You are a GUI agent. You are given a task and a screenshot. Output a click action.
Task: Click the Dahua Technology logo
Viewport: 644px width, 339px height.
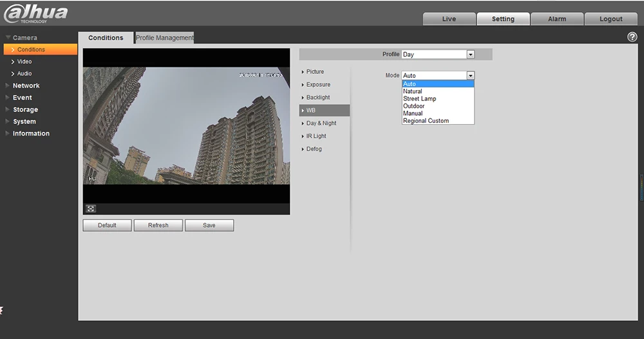pyautogui.click(x=35, y=13)
